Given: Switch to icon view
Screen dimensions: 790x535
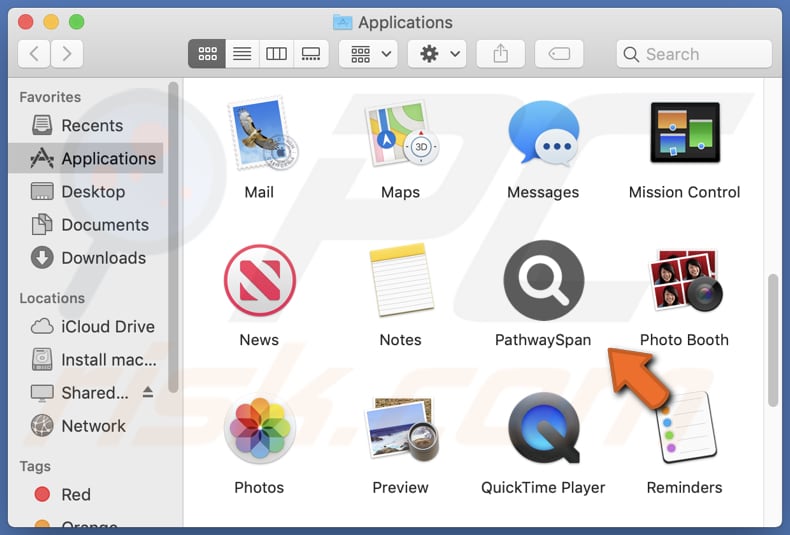Looking at the screenshot, I should point(207,53).
